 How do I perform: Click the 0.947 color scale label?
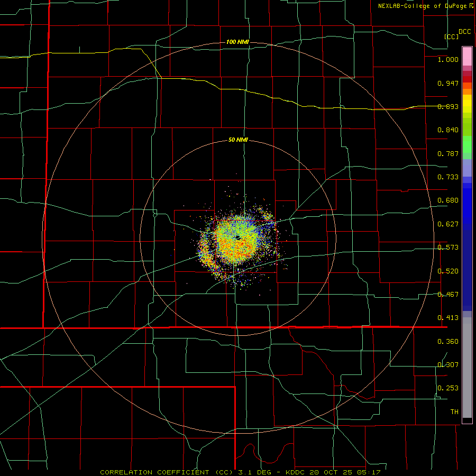point(448,83)
